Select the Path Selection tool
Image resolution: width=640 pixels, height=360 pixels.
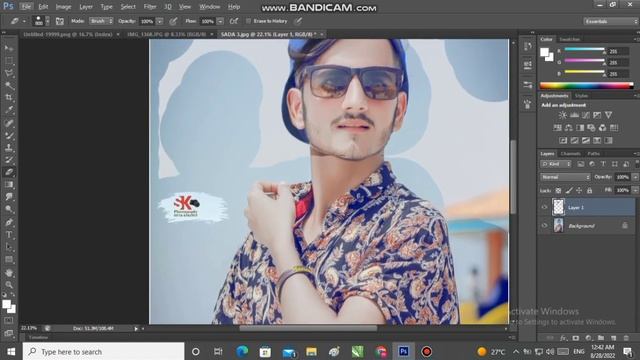[x=9, y=247]
